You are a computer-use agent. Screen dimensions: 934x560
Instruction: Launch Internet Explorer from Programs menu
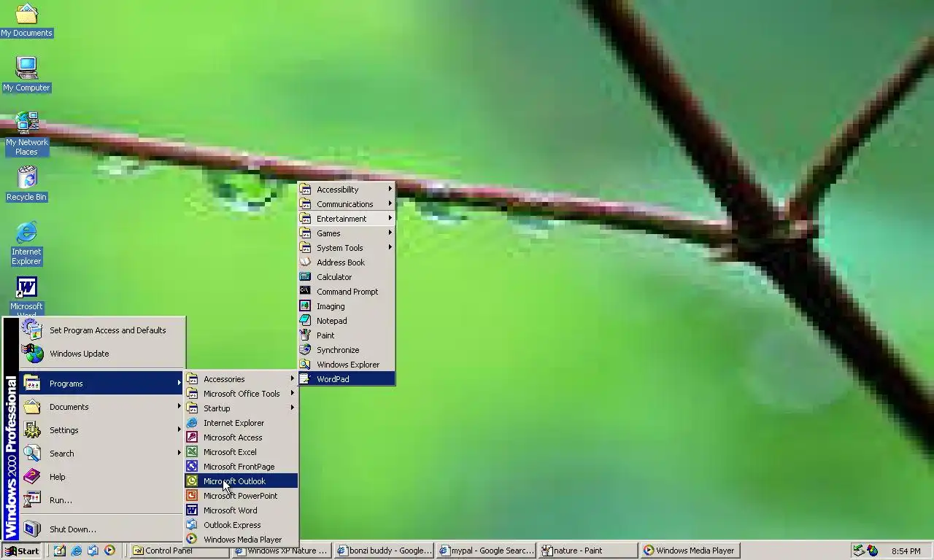coord(241,423)
